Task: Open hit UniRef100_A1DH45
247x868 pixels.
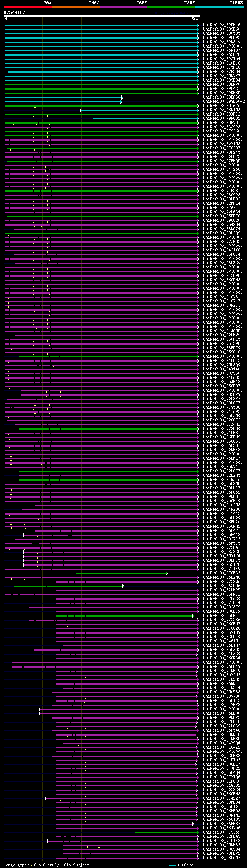Action: coord(222,360)
